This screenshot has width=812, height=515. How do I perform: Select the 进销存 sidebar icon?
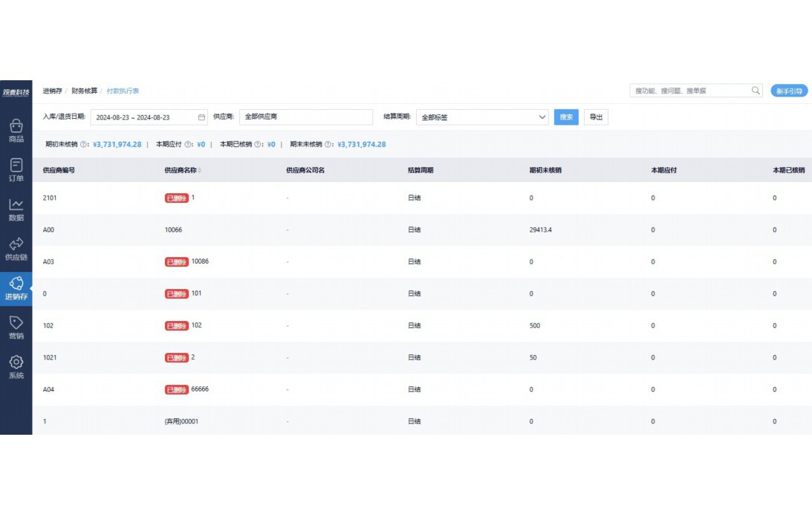16,288
